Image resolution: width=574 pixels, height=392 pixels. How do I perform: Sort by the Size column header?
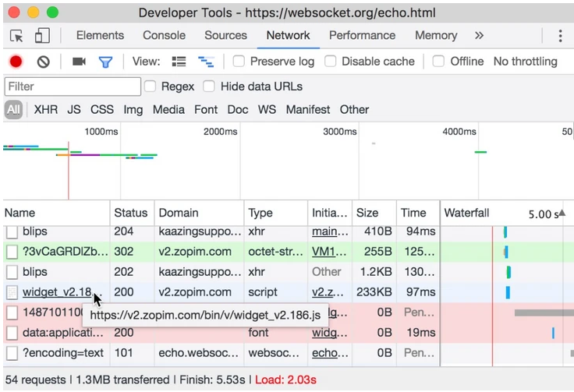coord(374,213)
